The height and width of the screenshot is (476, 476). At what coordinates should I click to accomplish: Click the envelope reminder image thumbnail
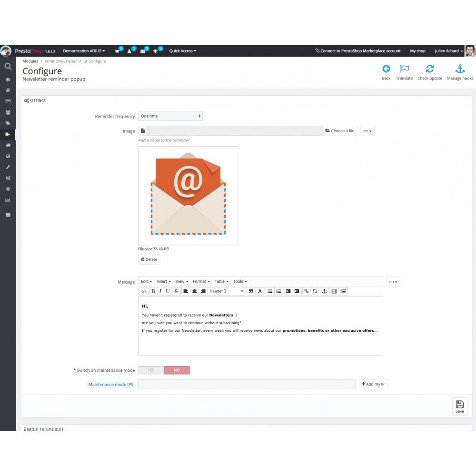pyautogui.click(x=188, y=196)
